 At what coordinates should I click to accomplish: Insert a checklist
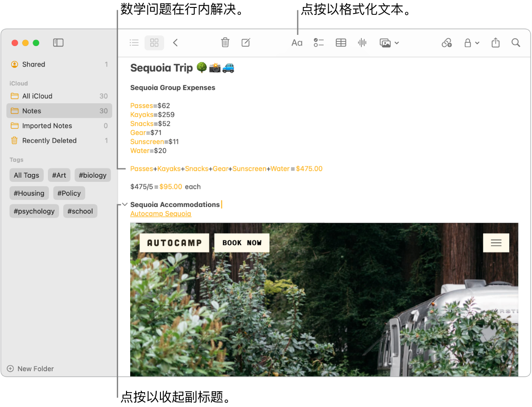(x=319, y=43)
